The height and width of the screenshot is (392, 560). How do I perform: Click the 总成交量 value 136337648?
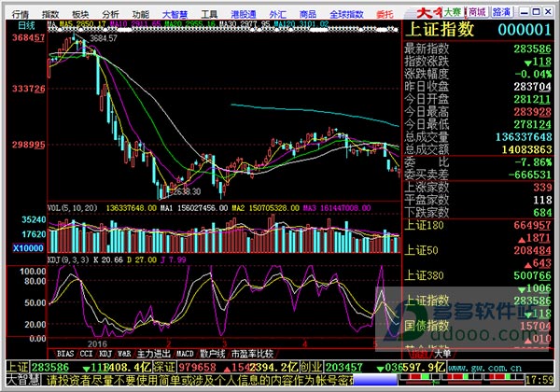click(x=524, y=137)
